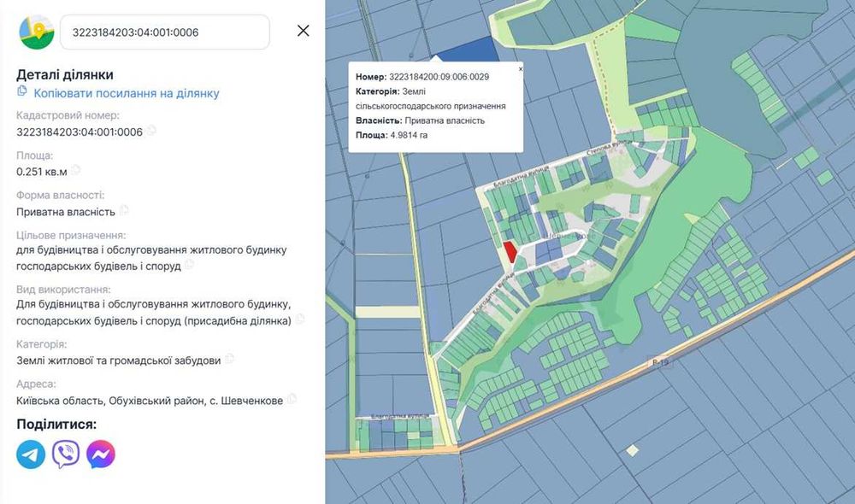Copy the Київська область address text
Screen dimensions: 855x504
[x=292, y=399]
